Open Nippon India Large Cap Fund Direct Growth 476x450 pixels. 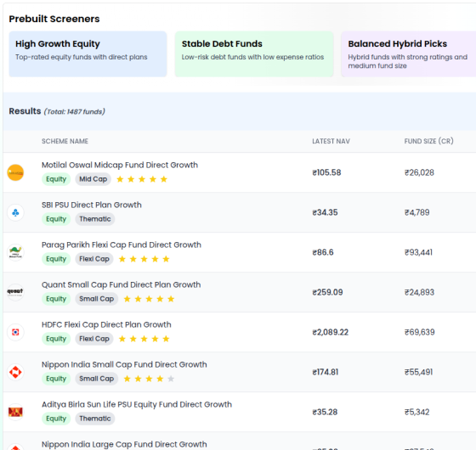click(124, 444)
